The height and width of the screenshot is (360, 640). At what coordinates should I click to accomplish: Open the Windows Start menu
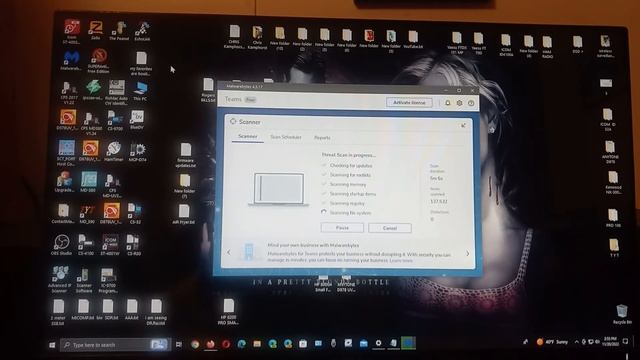(x=52, y=345)
